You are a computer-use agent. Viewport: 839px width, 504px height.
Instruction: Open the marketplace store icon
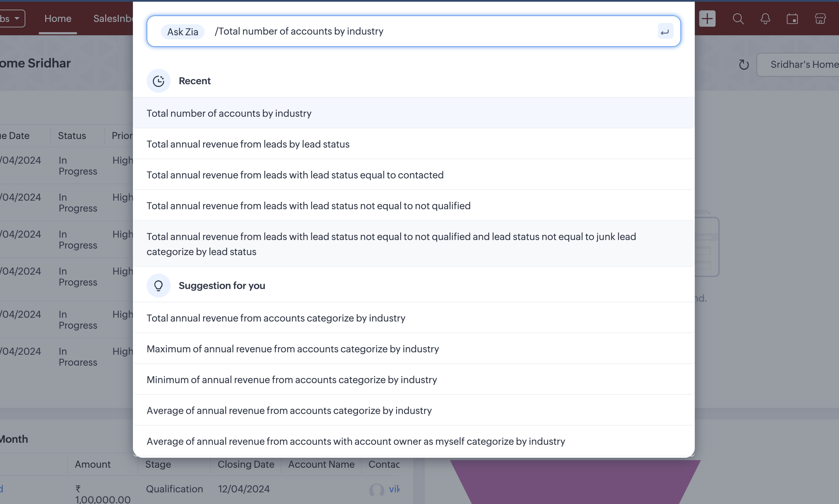click(820, 18)
